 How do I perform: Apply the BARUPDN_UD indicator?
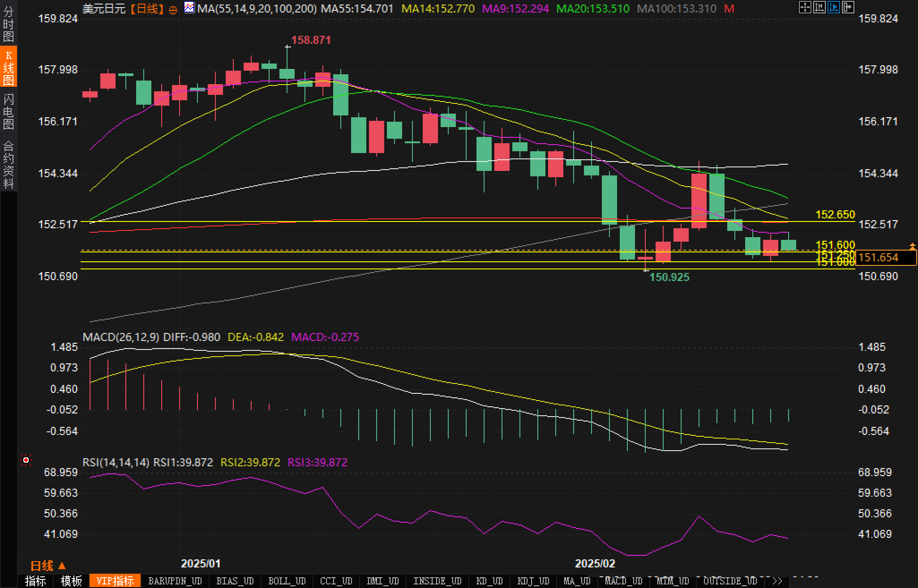tap(175, 581)
